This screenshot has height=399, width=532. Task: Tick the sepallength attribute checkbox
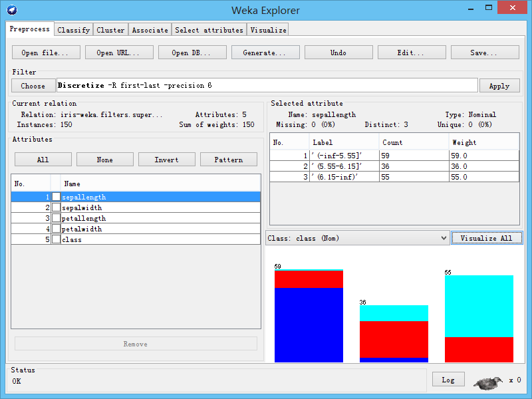(56, 197)
